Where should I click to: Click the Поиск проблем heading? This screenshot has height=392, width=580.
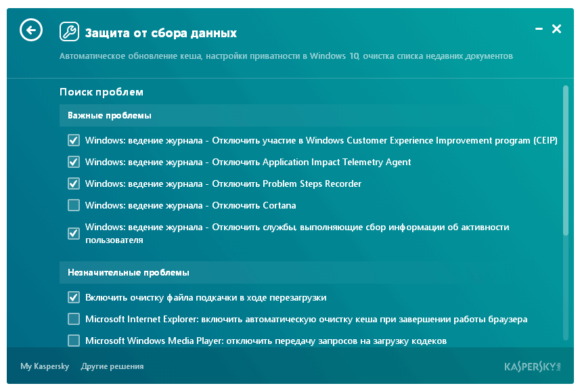click(x=102, y=92)
